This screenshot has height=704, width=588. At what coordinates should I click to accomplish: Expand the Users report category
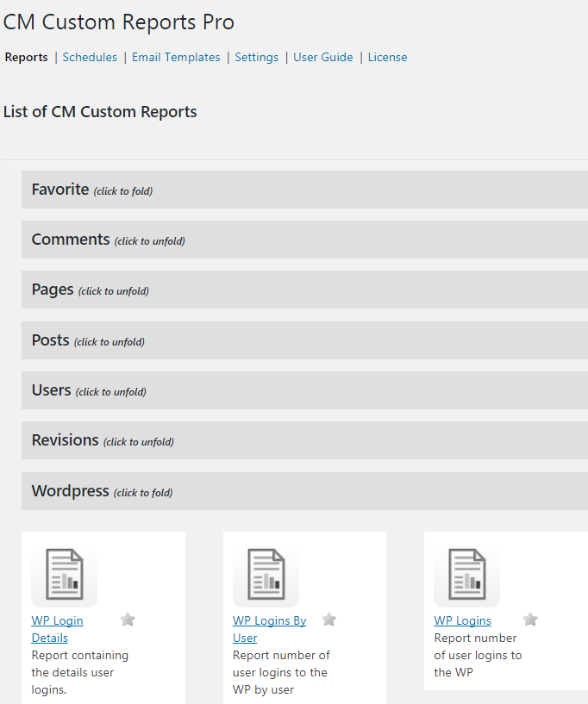[x=88, y=390]
